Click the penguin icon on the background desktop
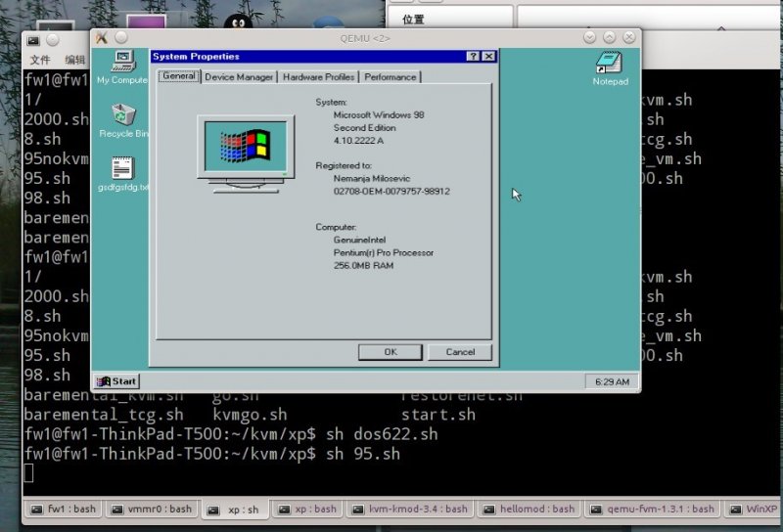The width and height of the screenshot is (783, 532). click(x=238, y=21)
